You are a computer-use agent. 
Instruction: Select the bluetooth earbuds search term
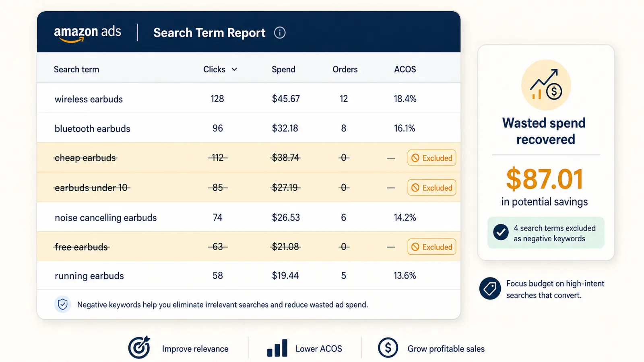[x=92, y=129]
